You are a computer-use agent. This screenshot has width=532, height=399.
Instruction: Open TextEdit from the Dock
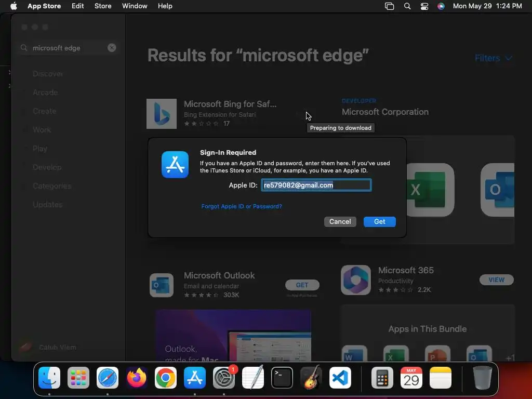253,378
